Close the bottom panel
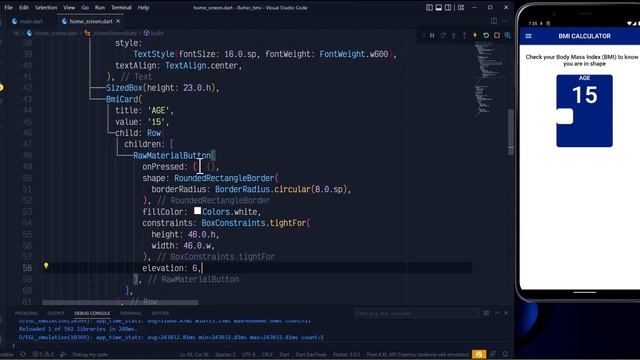The width and height of the screenshot is (640, 360). 506,313
